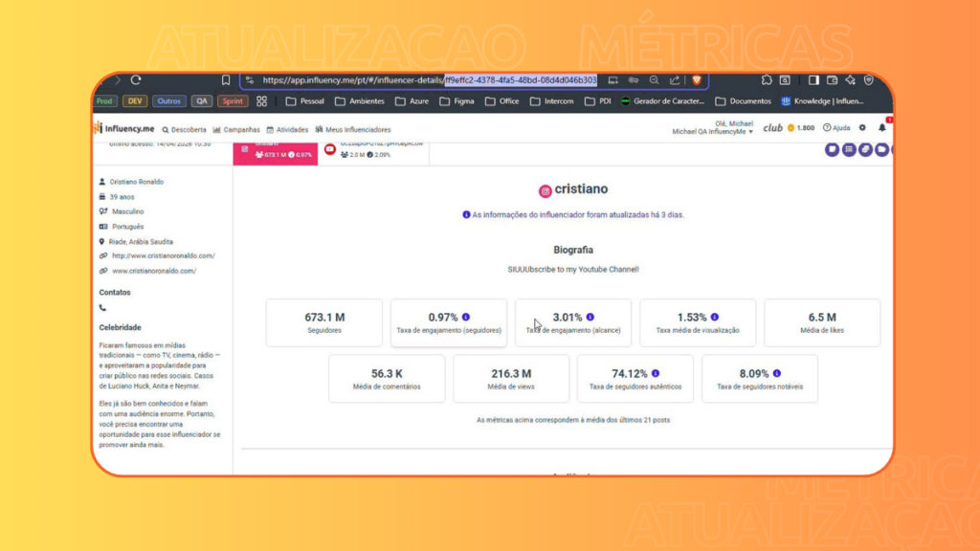The image size is (980, 551).
Task: Switch to the Prod tab group
Action: coord(105,101)
